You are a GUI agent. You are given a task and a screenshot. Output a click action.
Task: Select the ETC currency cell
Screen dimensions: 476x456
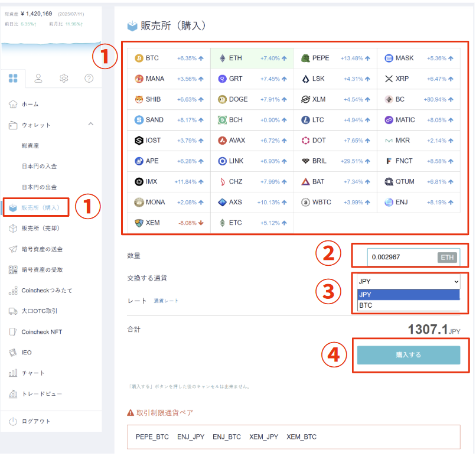[252, 223]
